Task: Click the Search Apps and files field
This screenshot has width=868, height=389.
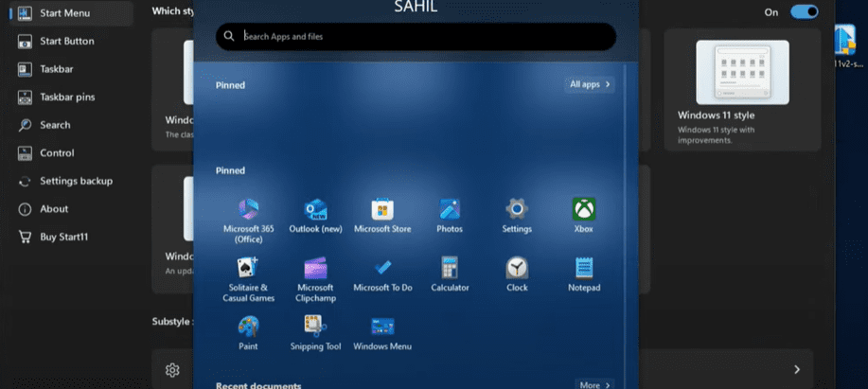Action: (416, 36)
